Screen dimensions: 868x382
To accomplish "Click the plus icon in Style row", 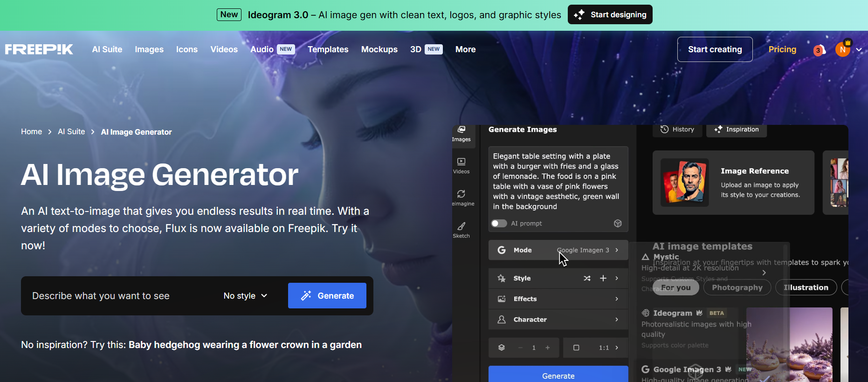I will pyautogui.click(x=603, y=278).
